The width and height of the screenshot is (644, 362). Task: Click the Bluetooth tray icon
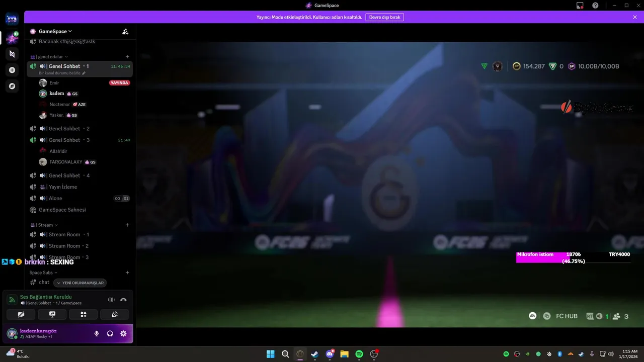559,354
